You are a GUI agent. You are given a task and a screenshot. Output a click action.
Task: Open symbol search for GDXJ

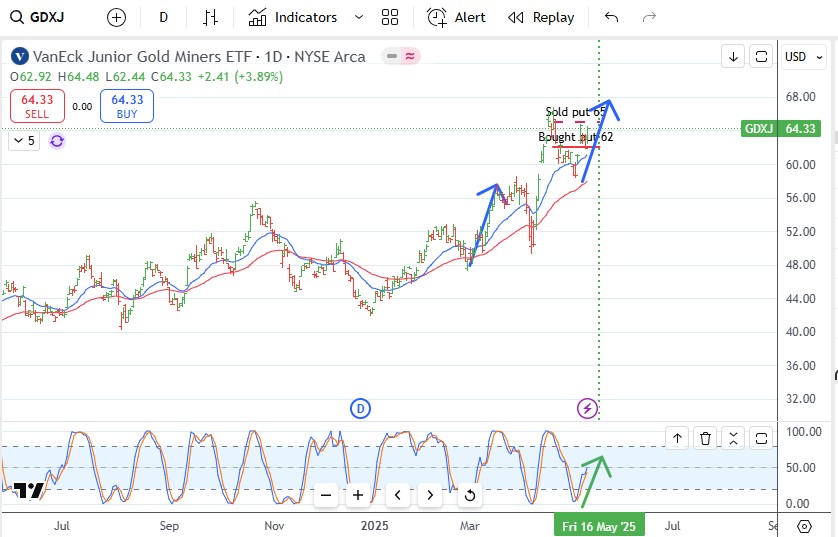(x=37, y=17)
